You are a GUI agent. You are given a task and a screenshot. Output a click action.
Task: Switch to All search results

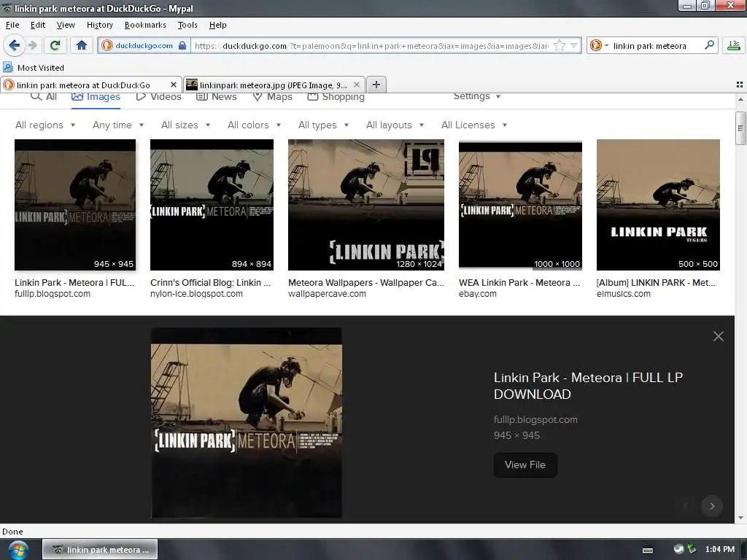44,97
